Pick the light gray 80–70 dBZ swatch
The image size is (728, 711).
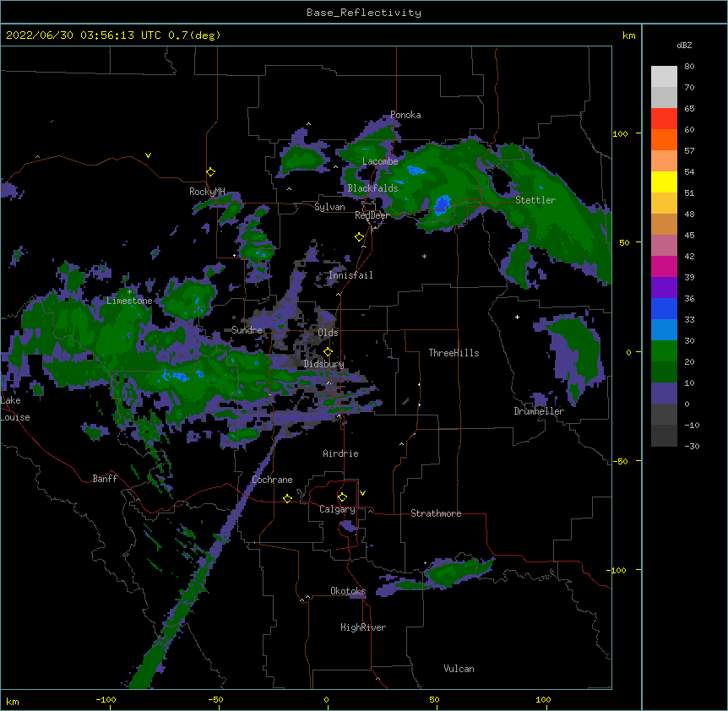click(x=664, y=77)
